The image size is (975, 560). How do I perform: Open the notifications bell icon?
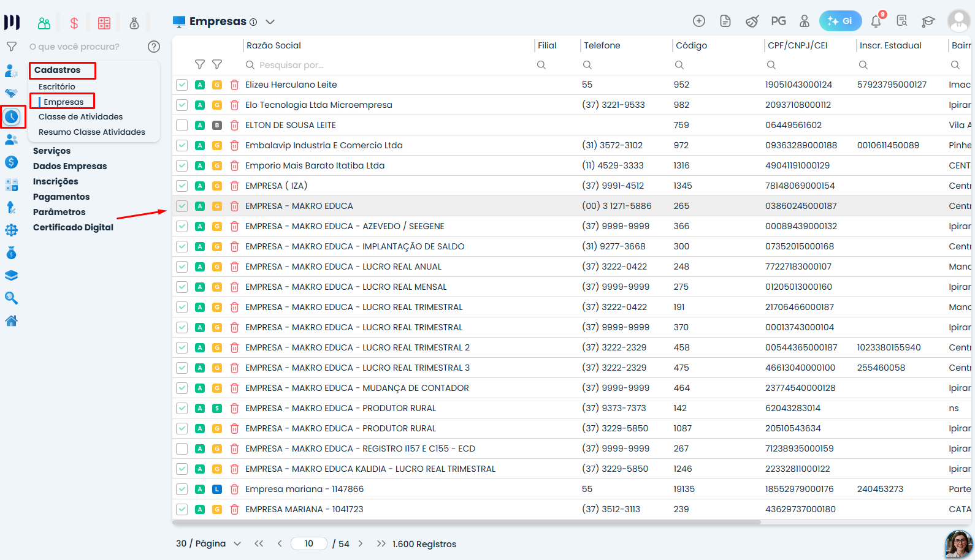click(876, 21)
